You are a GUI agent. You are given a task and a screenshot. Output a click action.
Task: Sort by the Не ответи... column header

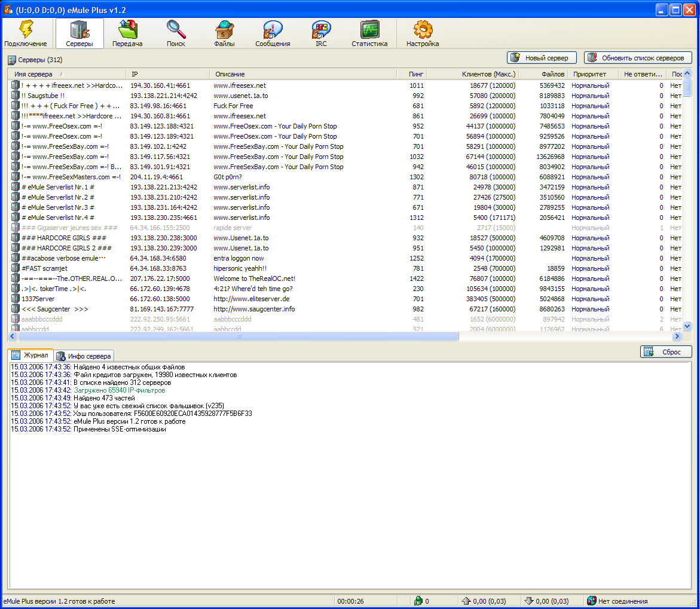pos(643,74)
